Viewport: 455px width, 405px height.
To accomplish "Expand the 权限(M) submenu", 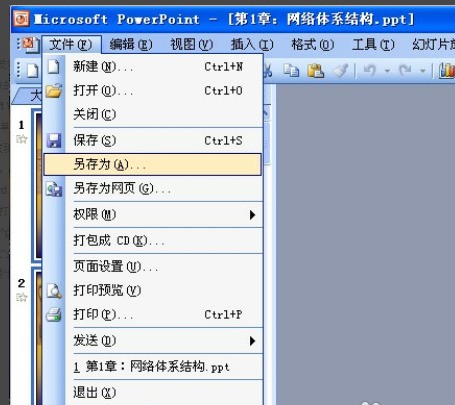I will point(153,214).
